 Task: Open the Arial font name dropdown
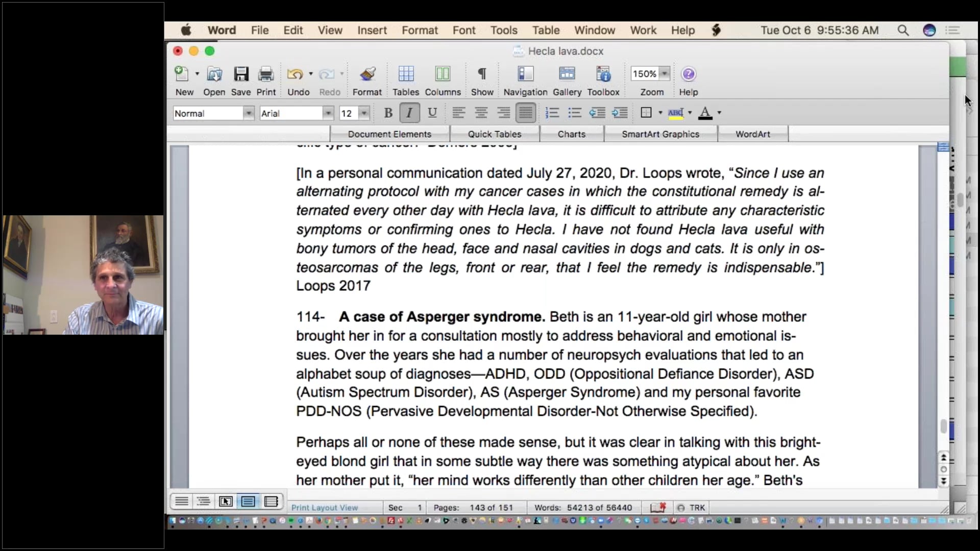328,113
